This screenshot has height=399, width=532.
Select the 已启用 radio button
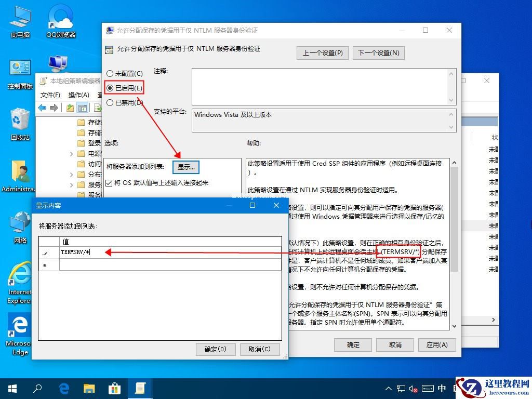110,88
